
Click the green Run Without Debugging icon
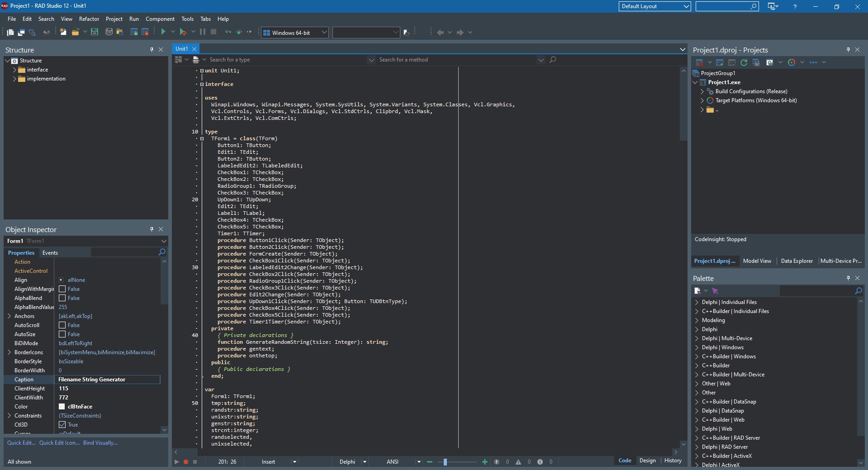163,32
